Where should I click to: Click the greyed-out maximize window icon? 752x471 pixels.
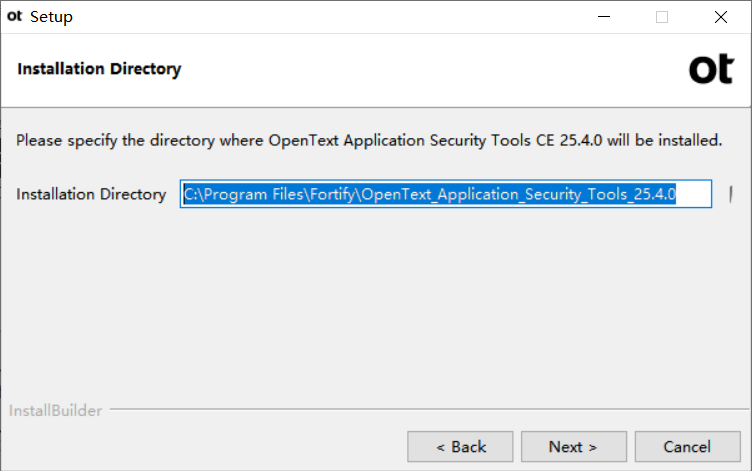[662, 17]
